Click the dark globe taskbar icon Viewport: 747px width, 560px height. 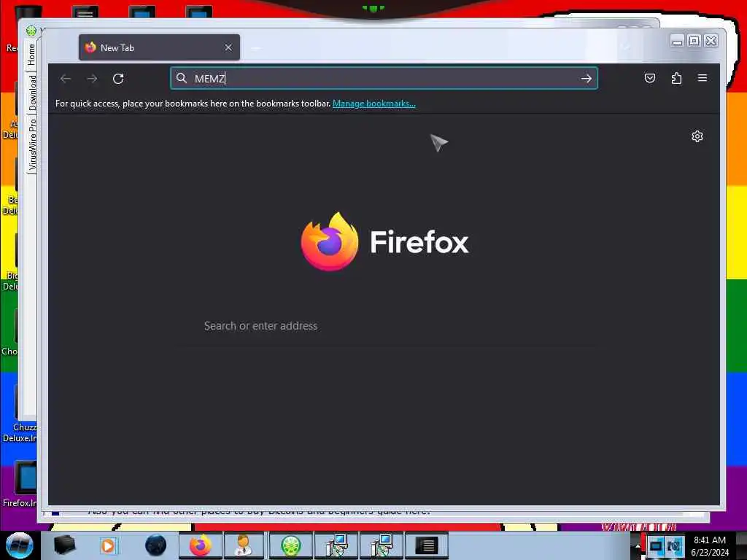coord(156,545)
